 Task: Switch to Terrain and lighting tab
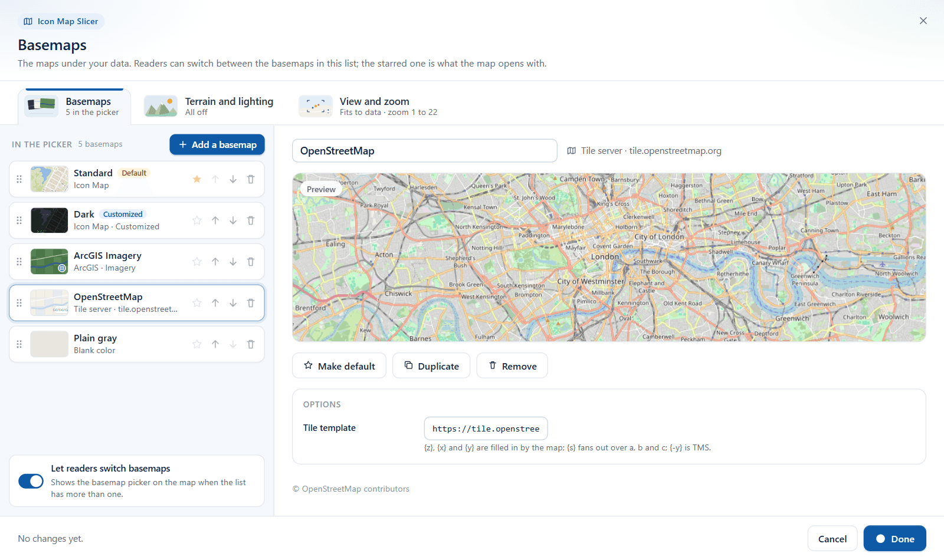[209, 107]
